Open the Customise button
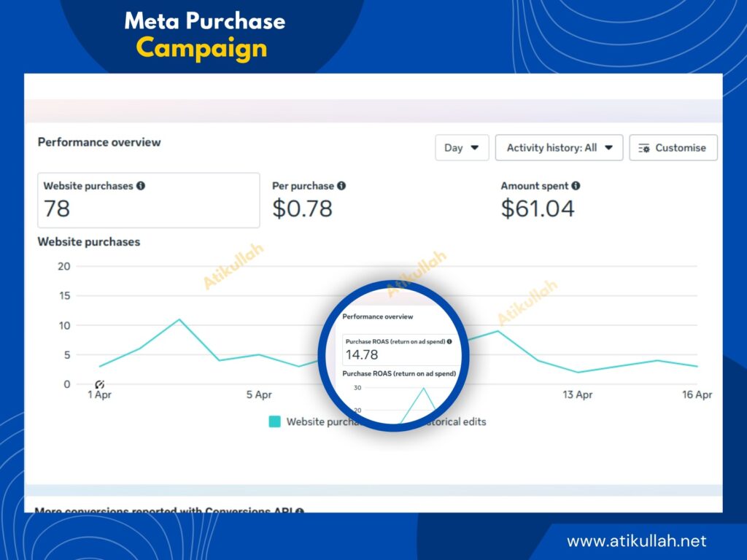Image resolution: width=747 pixels, height=560 pixels. coord(673,147)
